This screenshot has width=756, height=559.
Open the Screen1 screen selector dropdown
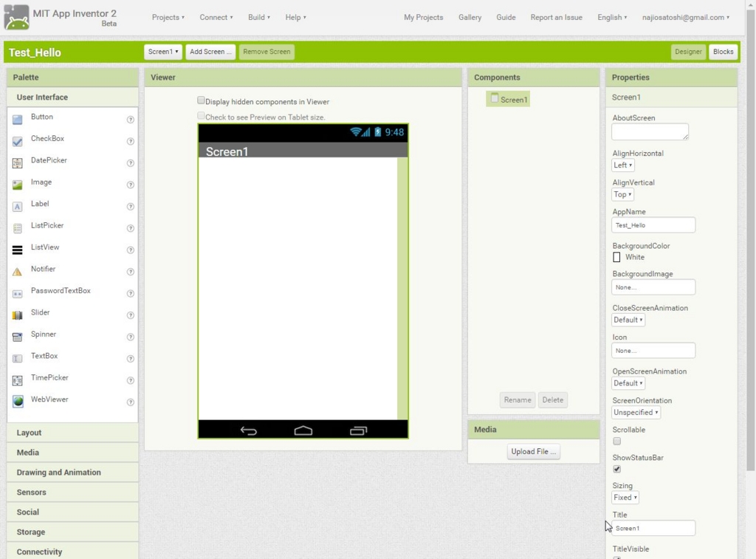(163, 52)
